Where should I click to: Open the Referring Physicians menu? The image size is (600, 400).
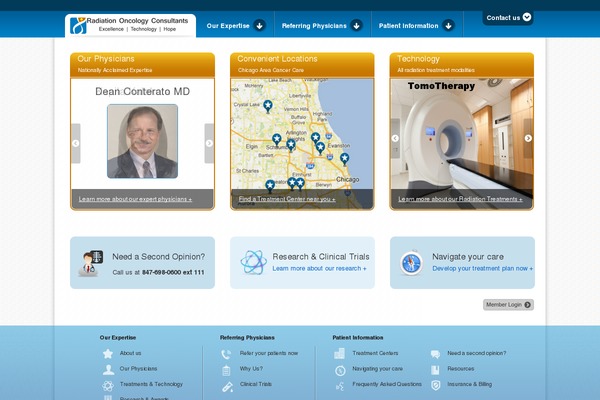pos(314,26)
